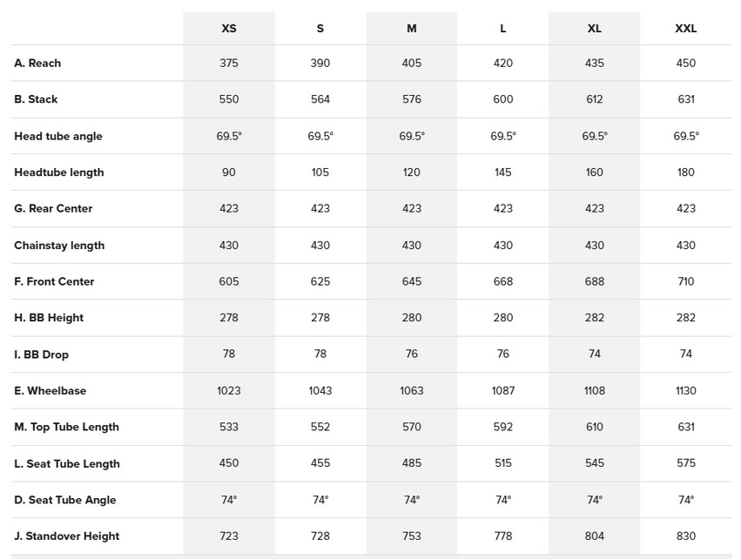Select the XXL size column header

[x=686, y=28]
